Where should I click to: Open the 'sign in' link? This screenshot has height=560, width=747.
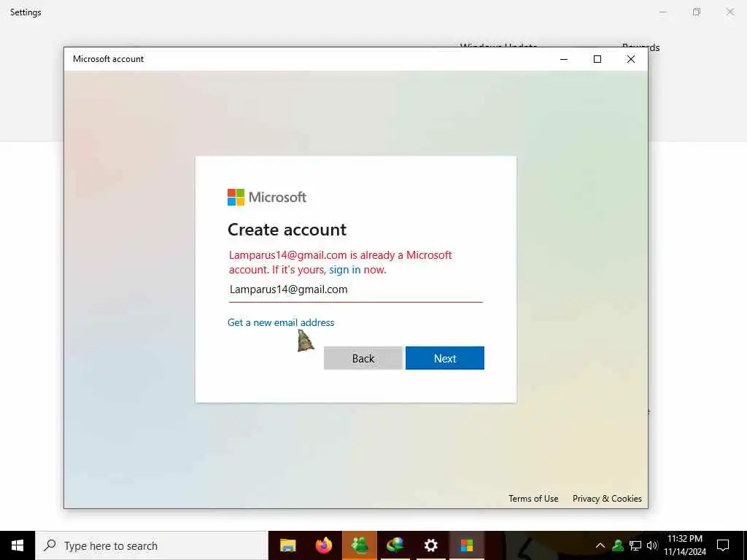tap(344, 270)
